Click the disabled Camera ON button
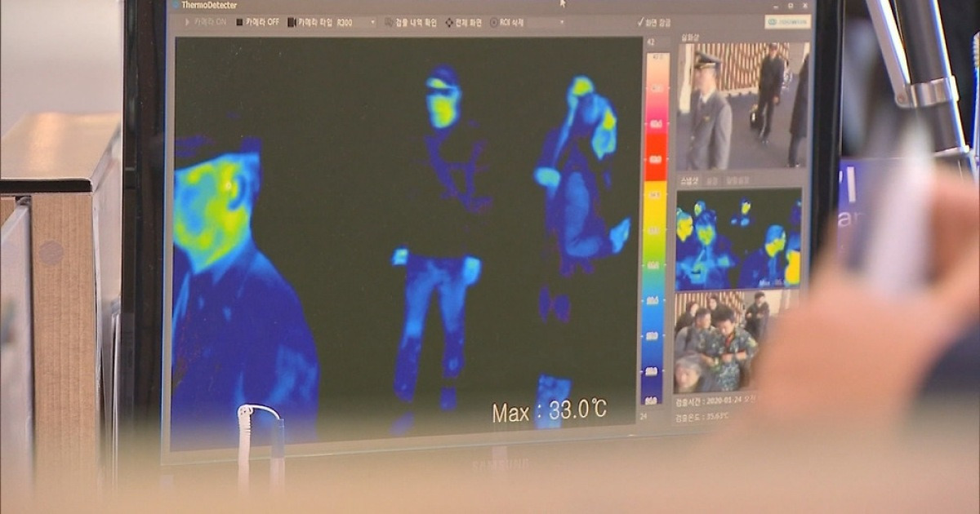 [x=204, y=22]
